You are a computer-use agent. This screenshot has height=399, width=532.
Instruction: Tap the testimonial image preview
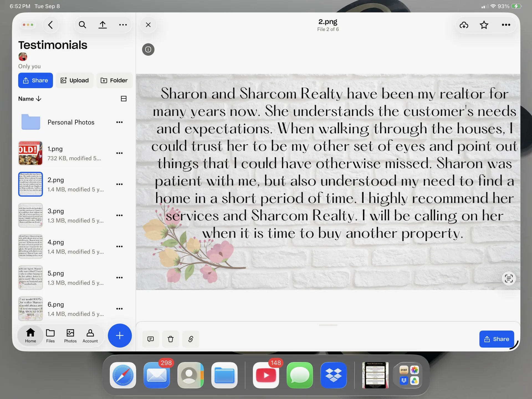(328, 182)
